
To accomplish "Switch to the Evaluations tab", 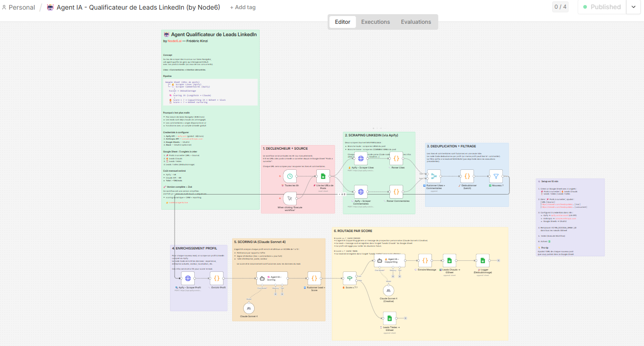I will pos(415,22).
